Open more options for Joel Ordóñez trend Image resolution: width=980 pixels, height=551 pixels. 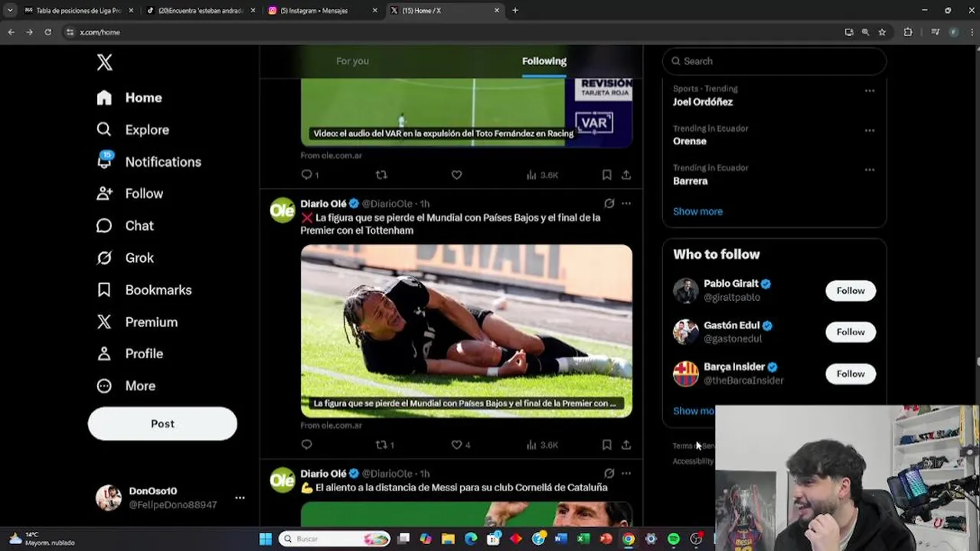(870, 91)
